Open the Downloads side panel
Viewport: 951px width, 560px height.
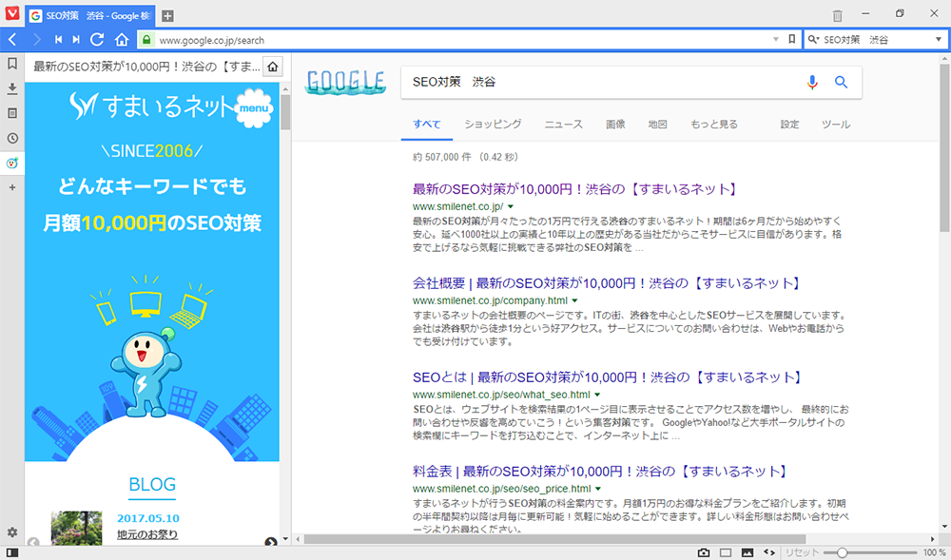(x=12, y=89)
